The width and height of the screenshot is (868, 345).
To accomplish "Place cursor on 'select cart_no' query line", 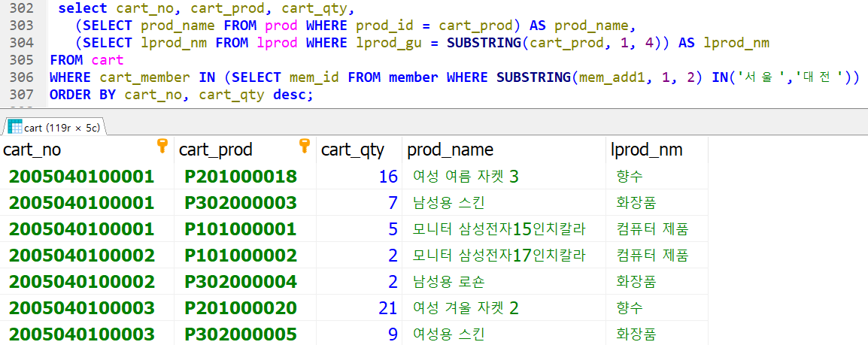I will click(x=206, y=9).
